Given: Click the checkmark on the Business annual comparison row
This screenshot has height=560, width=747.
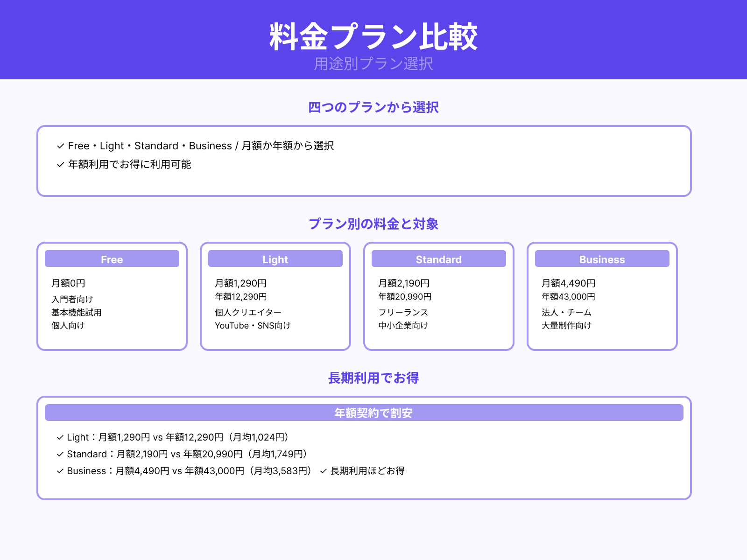Looking at the screenshot, I should 60,471.
